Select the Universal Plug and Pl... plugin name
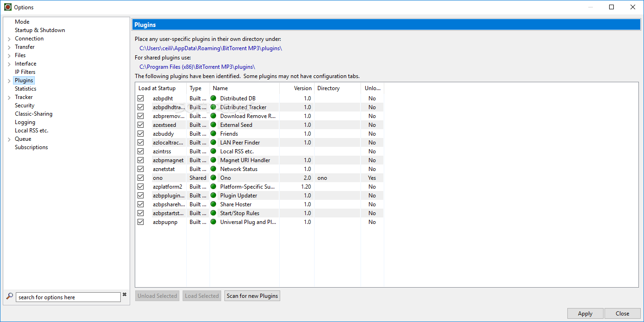This screenshot has height=322, width=644. click(248, 222)
